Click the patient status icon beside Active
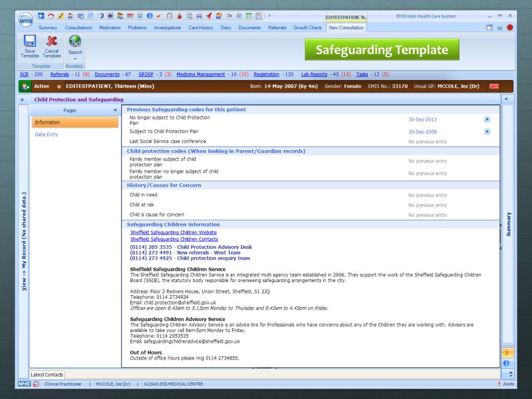The width and height of the screenshot is (532, 399). tap(25, 87)
